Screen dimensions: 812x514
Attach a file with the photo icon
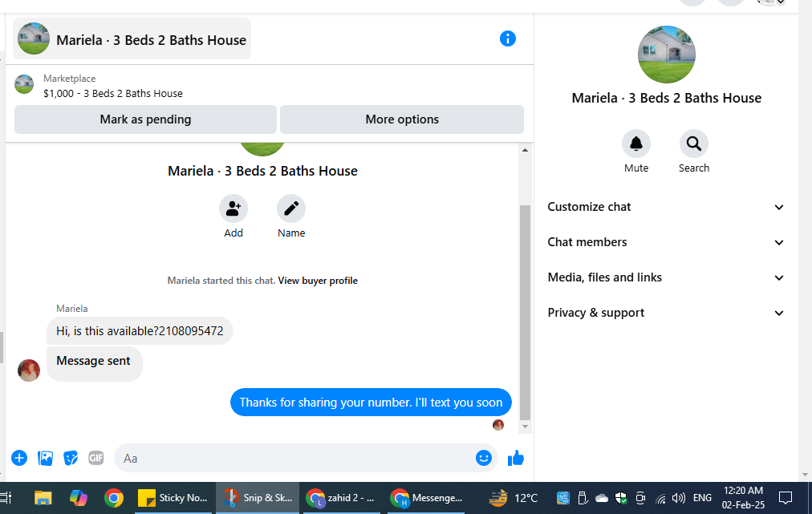(45, 458)
